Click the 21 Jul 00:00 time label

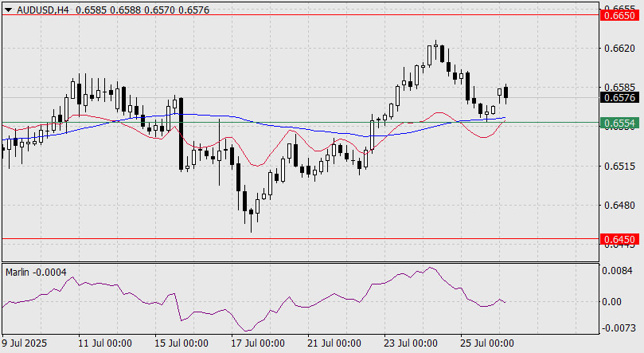click(334, 343)
